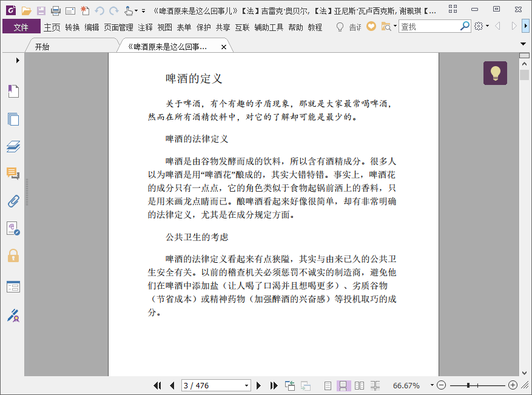
Task: Open the 教程 tab
Action: (x=315, y=27)
